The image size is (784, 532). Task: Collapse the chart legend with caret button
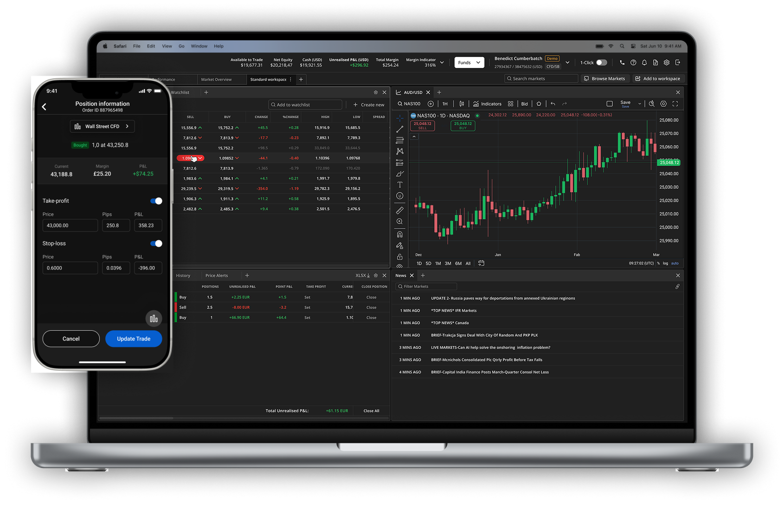point(414,137)
